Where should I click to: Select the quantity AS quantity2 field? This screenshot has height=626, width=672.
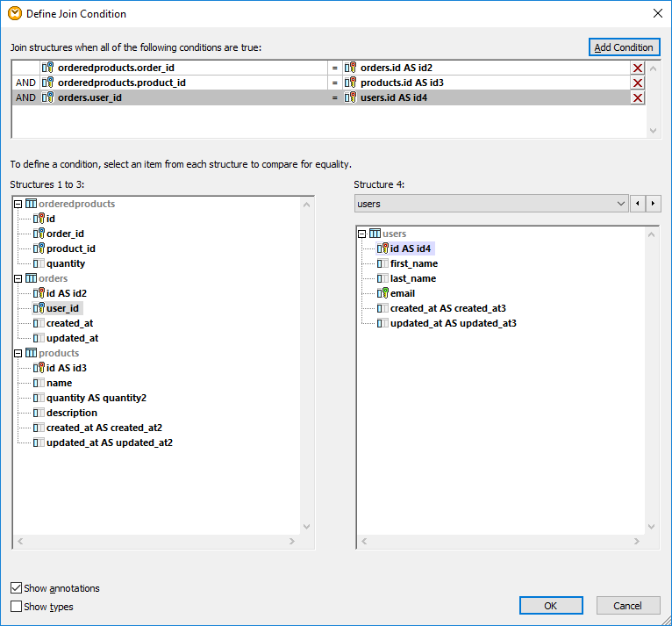point(96,398)
